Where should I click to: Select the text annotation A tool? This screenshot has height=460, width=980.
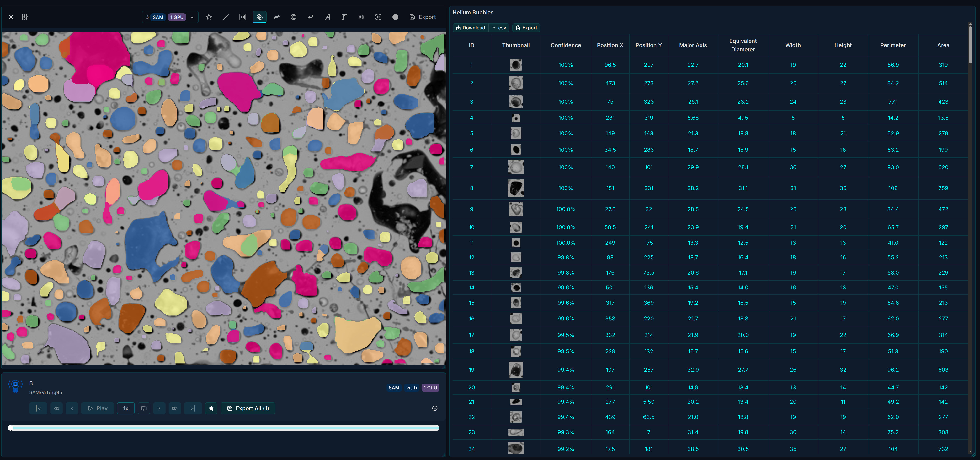click(x=327, y=17)
